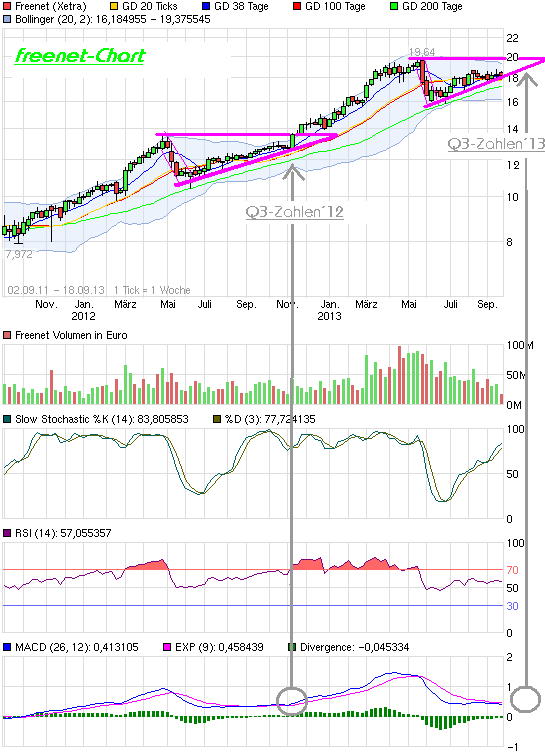Screen dimensions: 545x755
Task: Click the 'GD 200 Tage' legend label
Action: coord(432,7)
